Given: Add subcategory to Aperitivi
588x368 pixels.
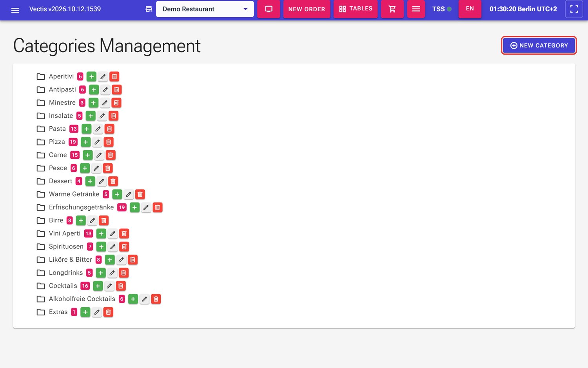Looking at the screenshot, I should pos(91,77).
